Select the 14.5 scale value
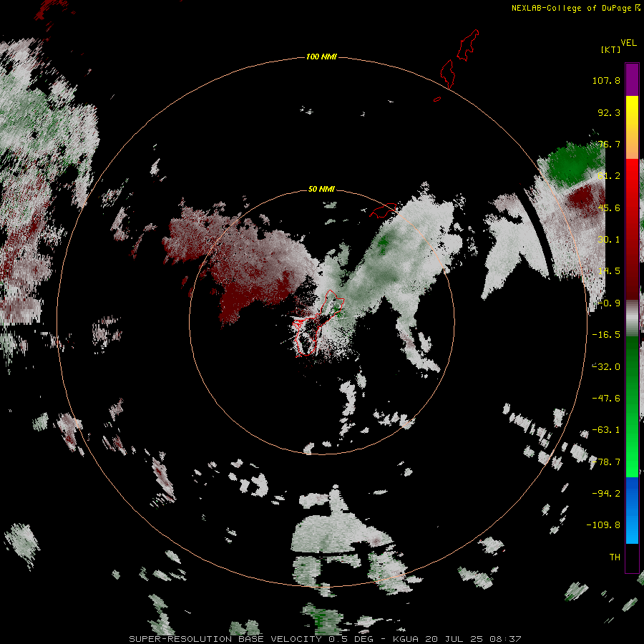The width and height of the screenshot is (644, 644). tap(609, 271)
